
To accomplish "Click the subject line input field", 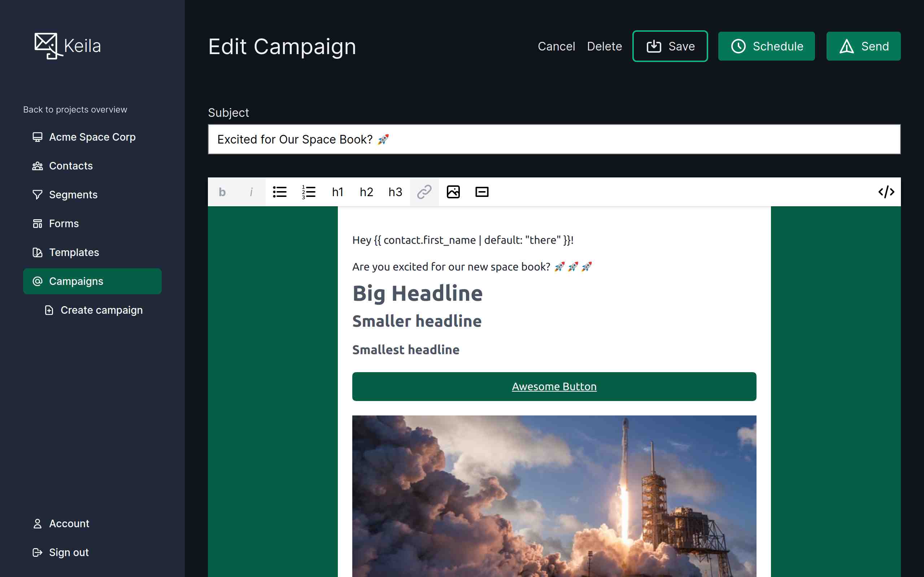I will click(x=554, y=139).
